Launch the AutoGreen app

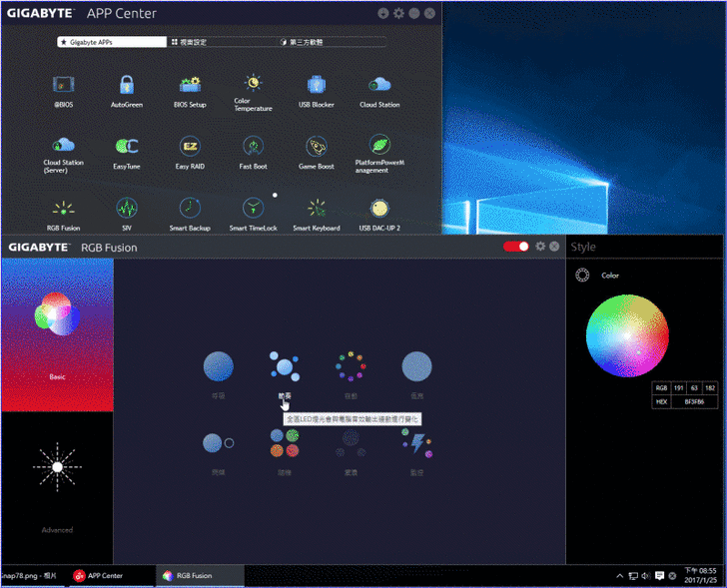pyautogui.click(x=127, y=86)
